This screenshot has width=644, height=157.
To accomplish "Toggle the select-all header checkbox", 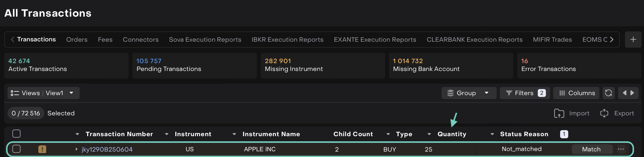I will point(17,134).
